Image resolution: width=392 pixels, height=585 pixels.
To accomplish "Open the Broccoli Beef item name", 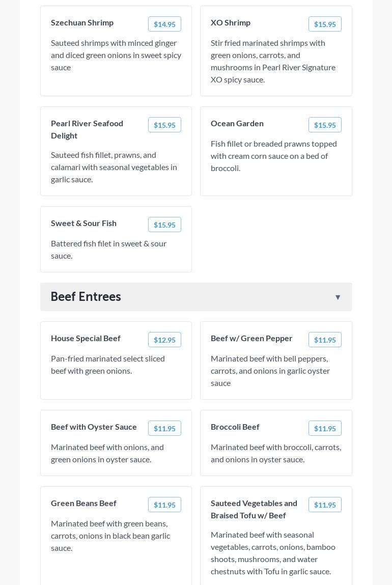I will pos(235,427).
